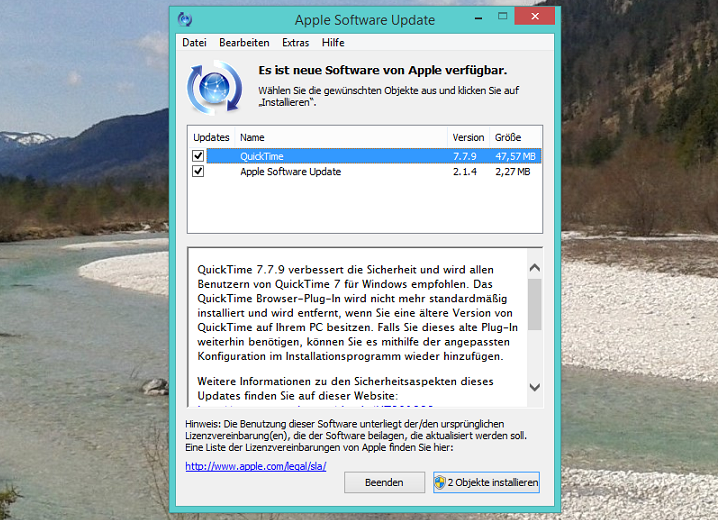Maximize the Apple Software Update window
This screenshot has width=718, height=520.
pyautogui.click(x=502, y=16)
